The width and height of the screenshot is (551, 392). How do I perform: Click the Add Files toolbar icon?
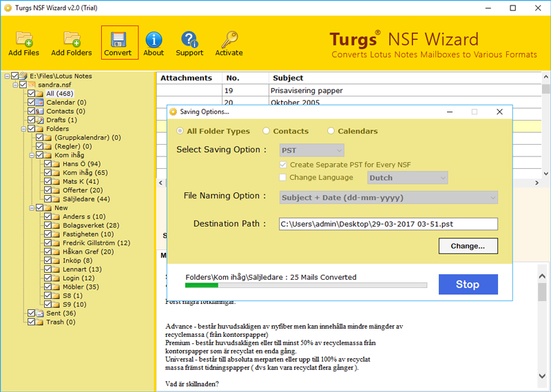(24, 39)
